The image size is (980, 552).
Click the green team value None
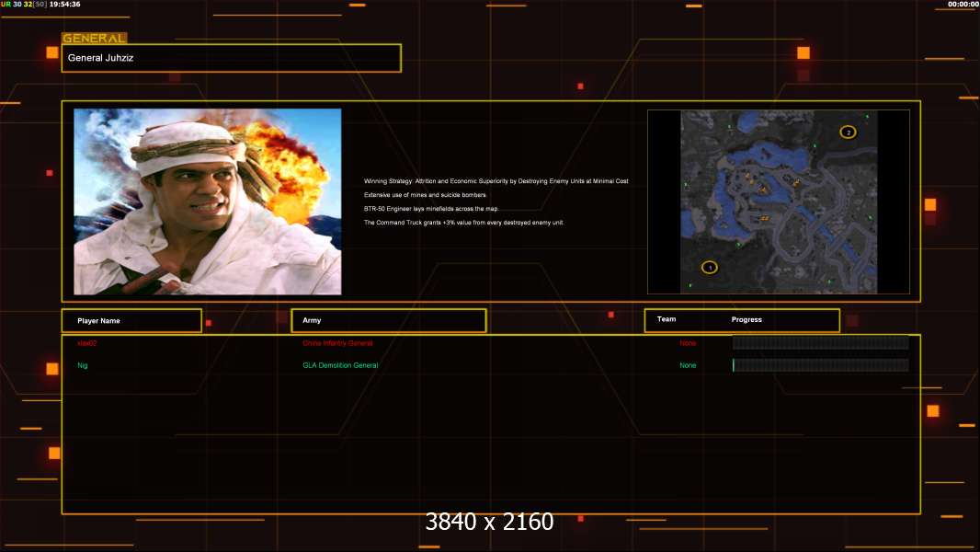pyautogui.click(x=688, y=365)
